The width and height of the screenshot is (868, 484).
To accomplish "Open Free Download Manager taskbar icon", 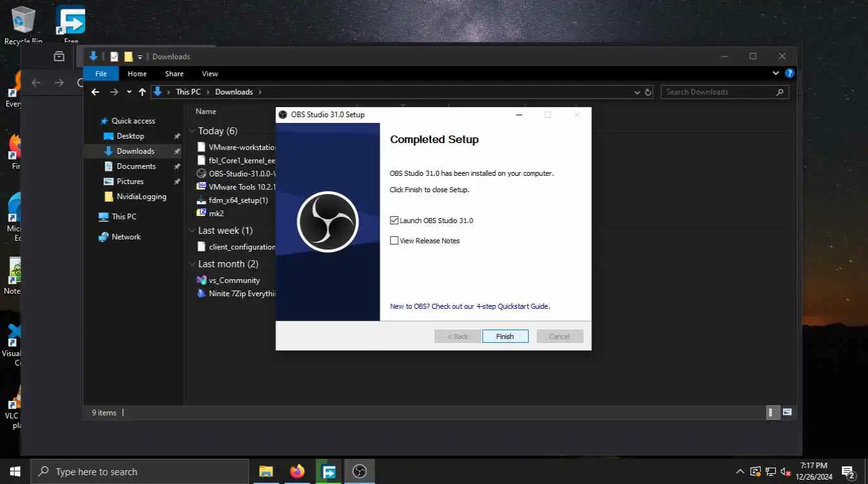I will (329, 471).
